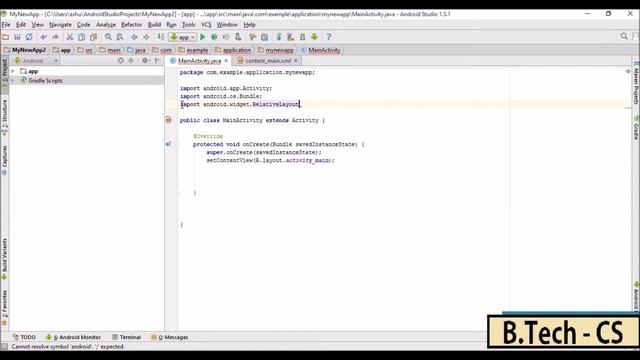Click the Synchronize toolbar icon

pos(29,37)
